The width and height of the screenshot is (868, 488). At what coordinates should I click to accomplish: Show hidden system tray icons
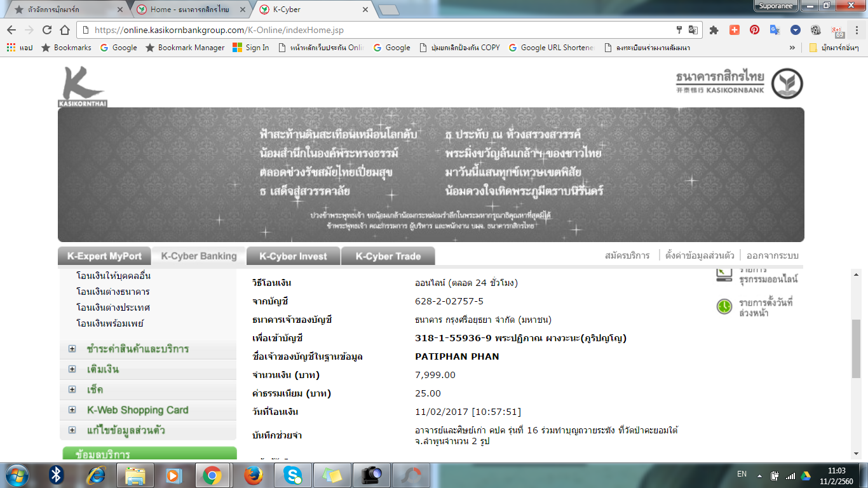(759, 475)
